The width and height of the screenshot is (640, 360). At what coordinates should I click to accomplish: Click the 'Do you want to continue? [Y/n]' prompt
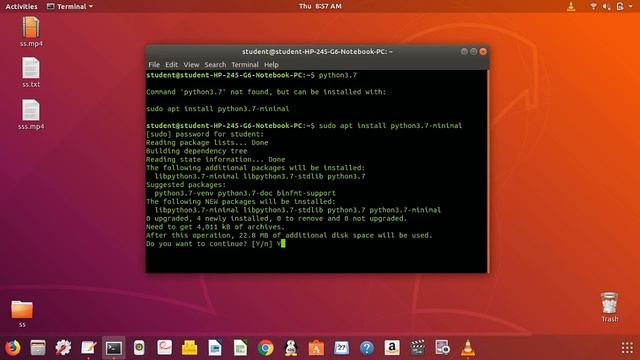[209, 244]
